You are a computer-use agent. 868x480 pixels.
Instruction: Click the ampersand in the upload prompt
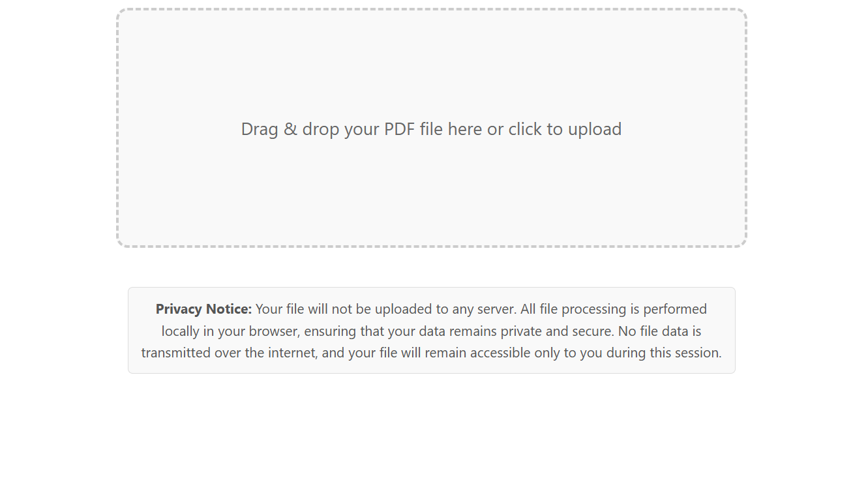point(290,129)
